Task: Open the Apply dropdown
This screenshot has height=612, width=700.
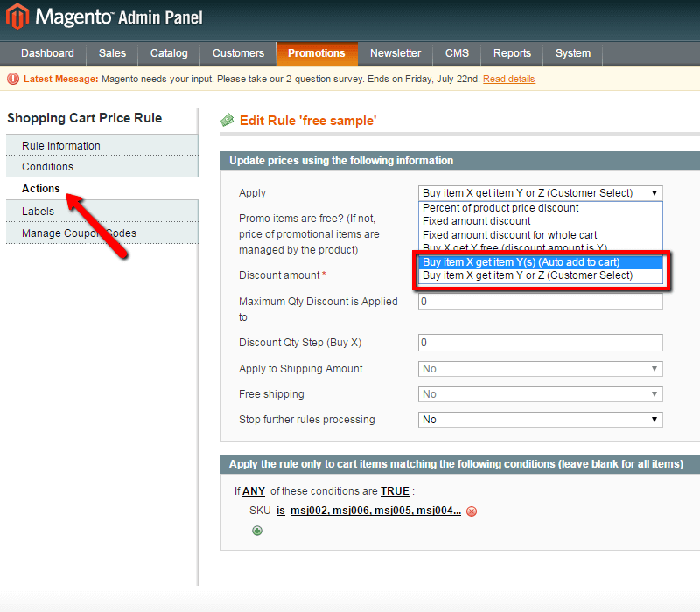Action: click(540, 193)
